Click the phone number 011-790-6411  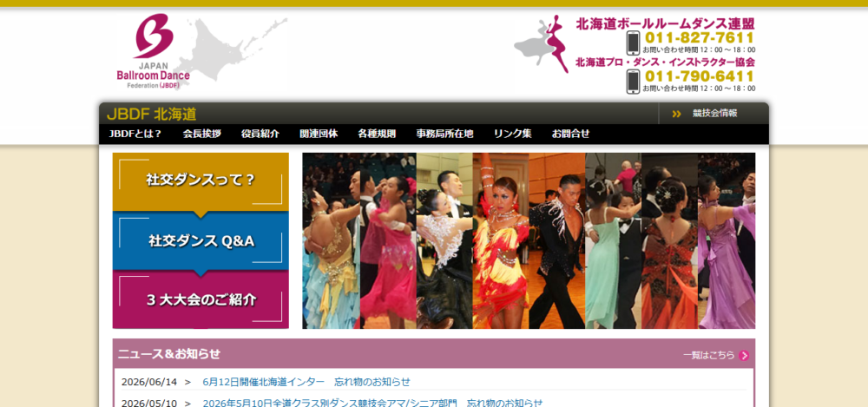coord(700,76)
